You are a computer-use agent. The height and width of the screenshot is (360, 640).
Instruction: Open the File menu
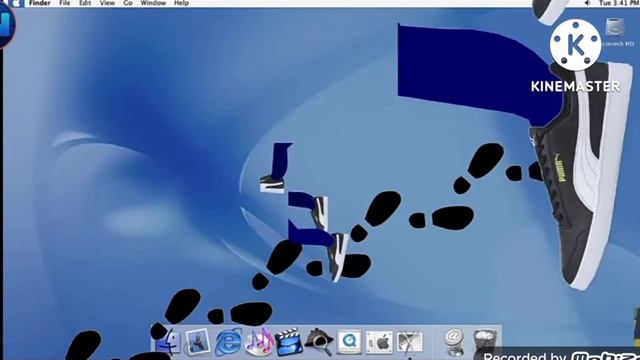[x=64, y=3]
